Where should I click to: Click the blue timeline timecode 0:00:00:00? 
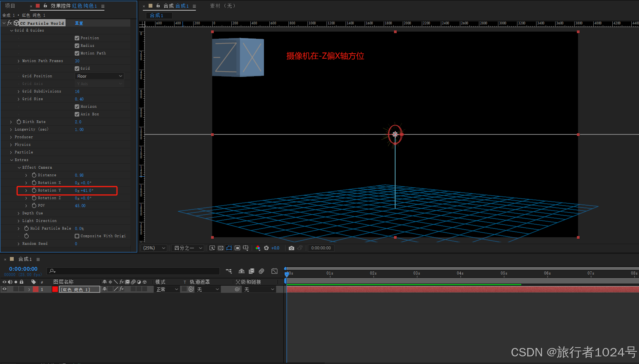[23, 269]
